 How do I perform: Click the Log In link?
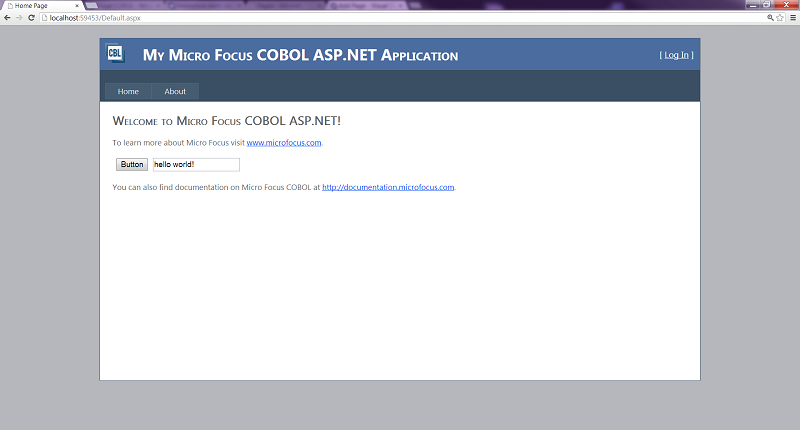(677, 55)
